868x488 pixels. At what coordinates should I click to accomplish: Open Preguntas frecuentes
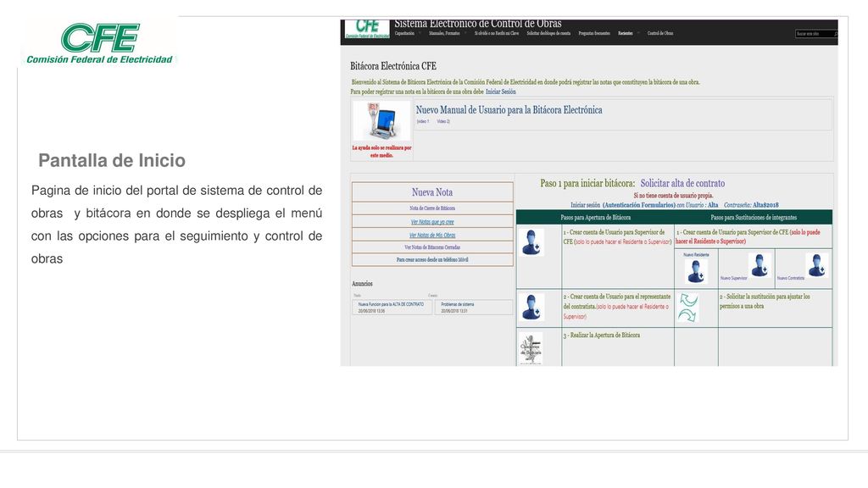pos(594,33)
